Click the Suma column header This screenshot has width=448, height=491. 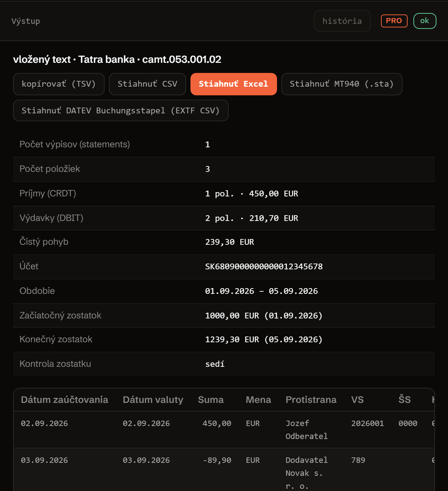pos(211,400)
